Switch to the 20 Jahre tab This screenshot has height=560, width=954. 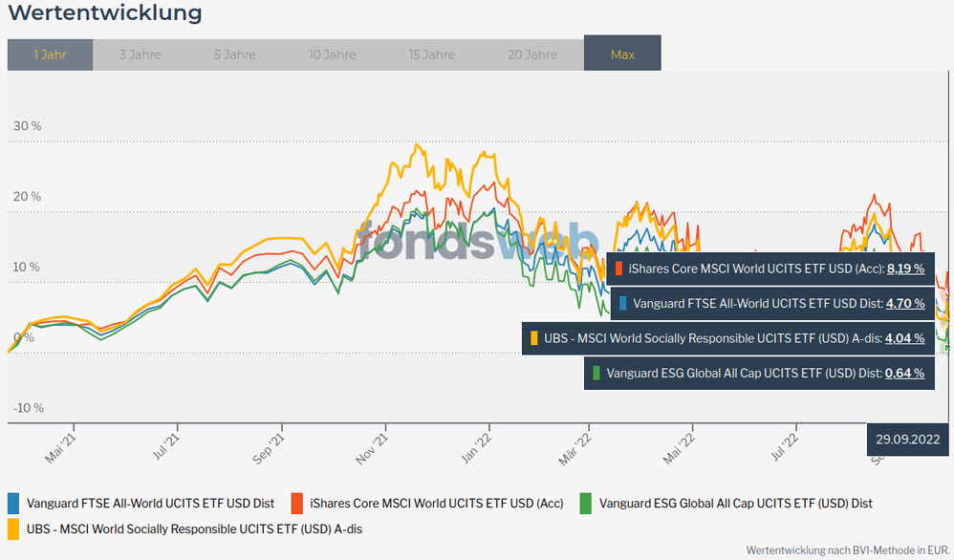click(532, 54)
